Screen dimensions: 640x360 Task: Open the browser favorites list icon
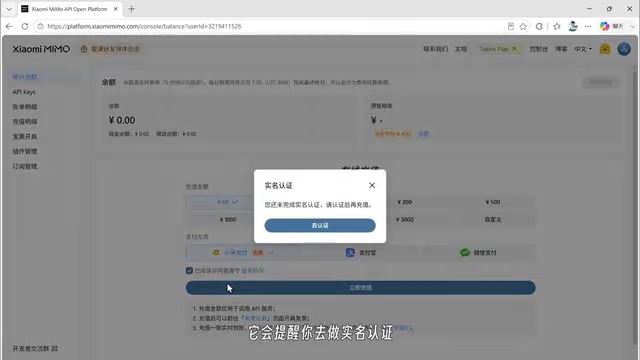point(557,26)
